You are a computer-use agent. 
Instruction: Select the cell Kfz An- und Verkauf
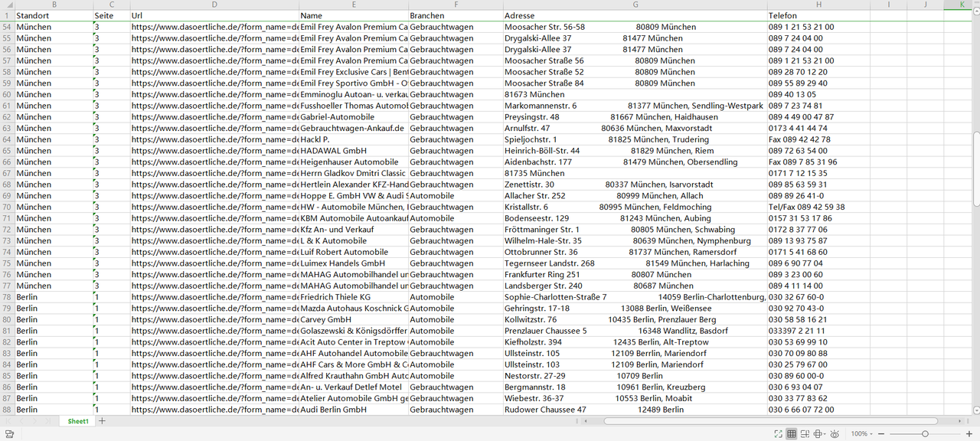tap(354, 230)
